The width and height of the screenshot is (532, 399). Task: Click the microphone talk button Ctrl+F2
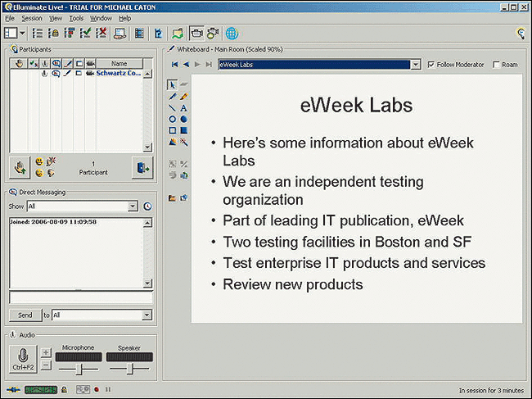[x=23, y=360]
